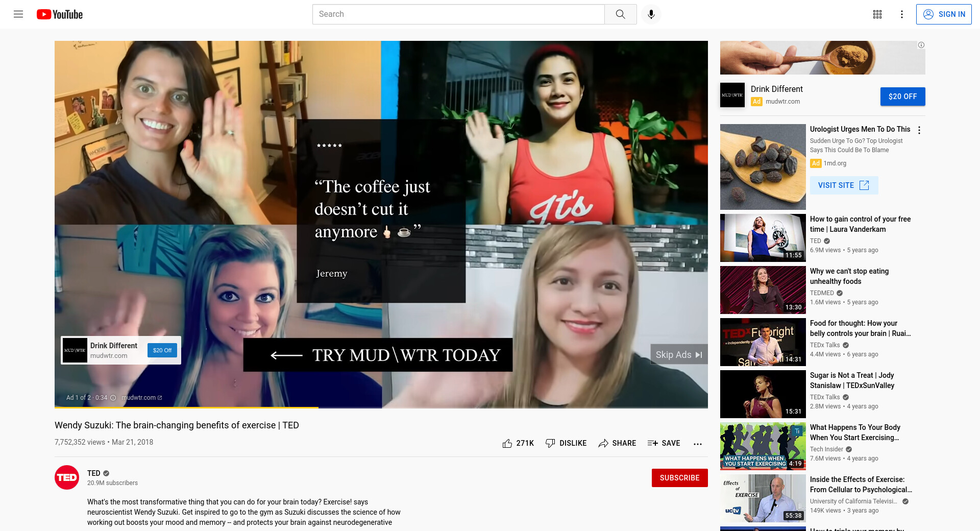Click the MUD\WTR logo in player overlay

point(75,350)
